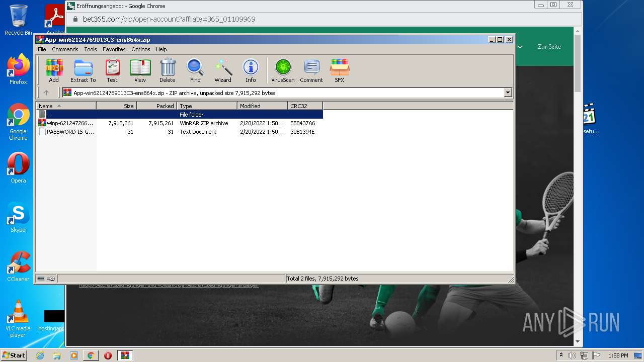Open the File menu
This screenshot has width=644, height=362.
coord(42,49)
